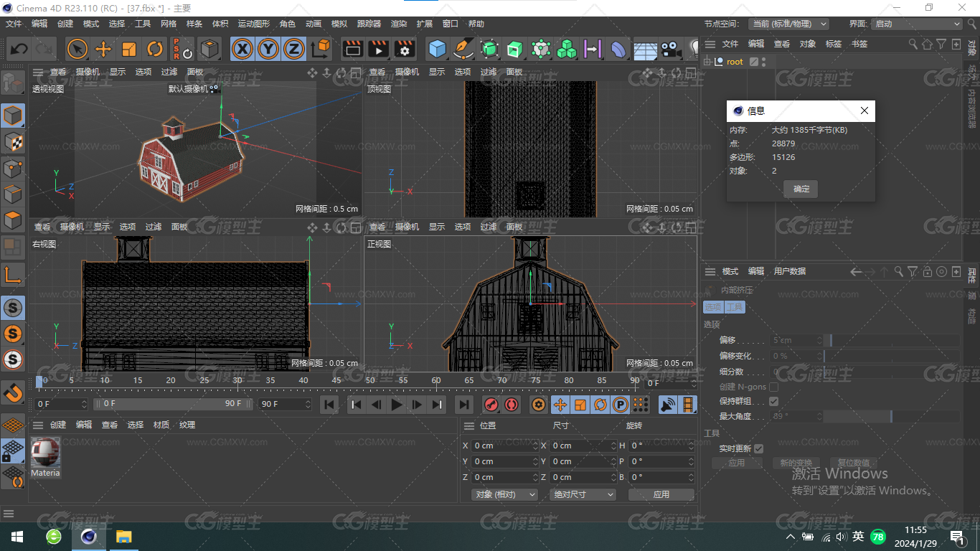980x551 pixels.
Task: Click the timeline options gear icon
Action: pos(538,405)
